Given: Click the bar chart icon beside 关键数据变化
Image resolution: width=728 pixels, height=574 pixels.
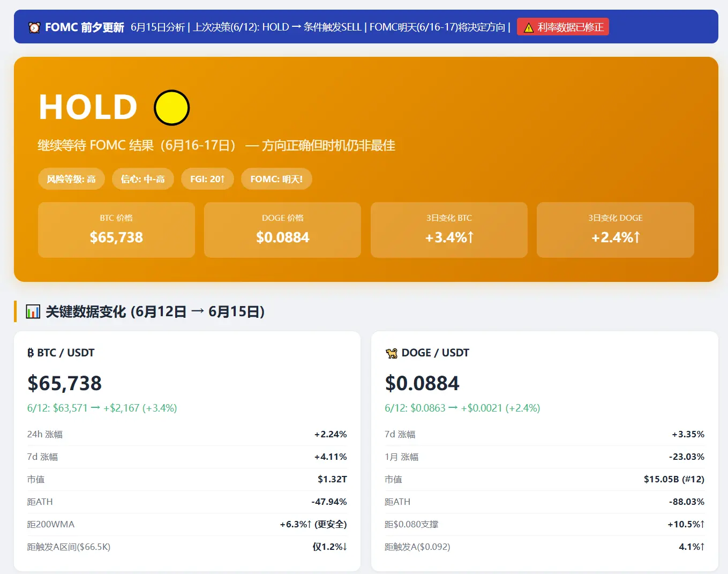Looking at the screenshot, I should (33, 311).
